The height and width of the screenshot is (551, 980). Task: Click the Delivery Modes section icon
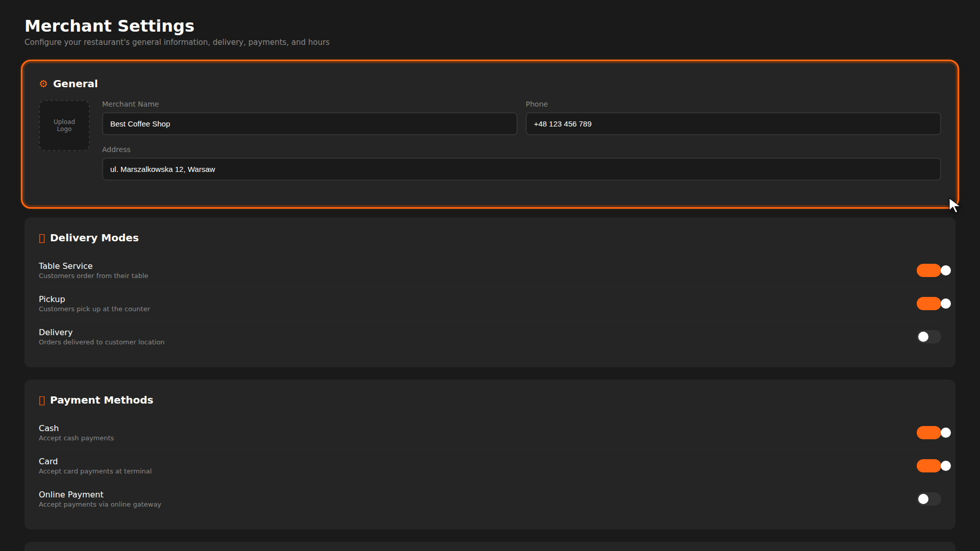click(x=42, y=238)
